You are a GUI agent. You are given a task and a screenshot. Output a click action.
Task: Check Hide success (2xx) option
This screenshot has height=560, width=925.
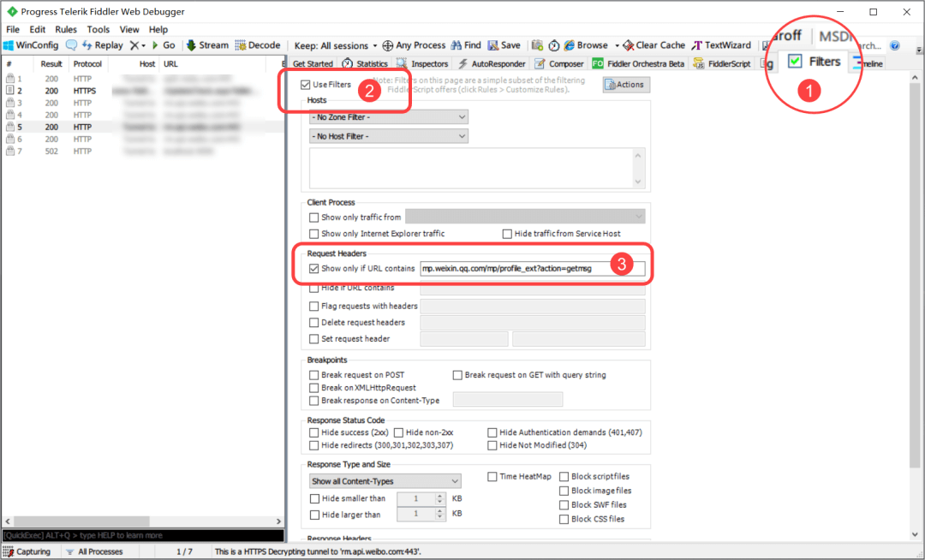313,432
